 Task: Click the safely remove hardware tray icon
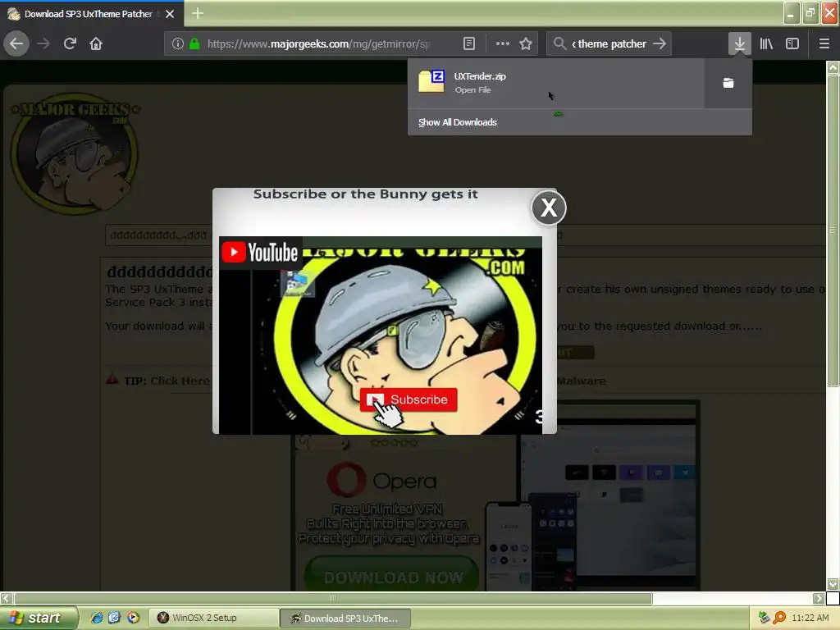pyautogui.click(x=764, y=618)
